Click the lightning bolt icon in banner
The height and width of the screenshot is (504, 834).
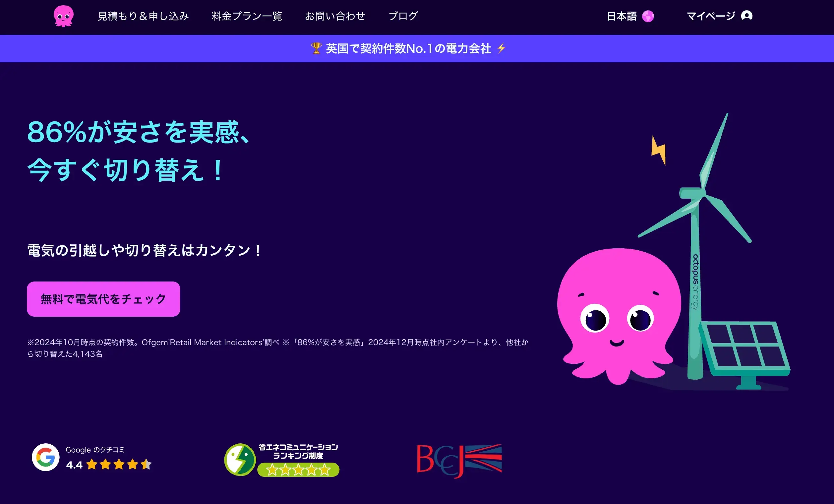click(501, 48)
